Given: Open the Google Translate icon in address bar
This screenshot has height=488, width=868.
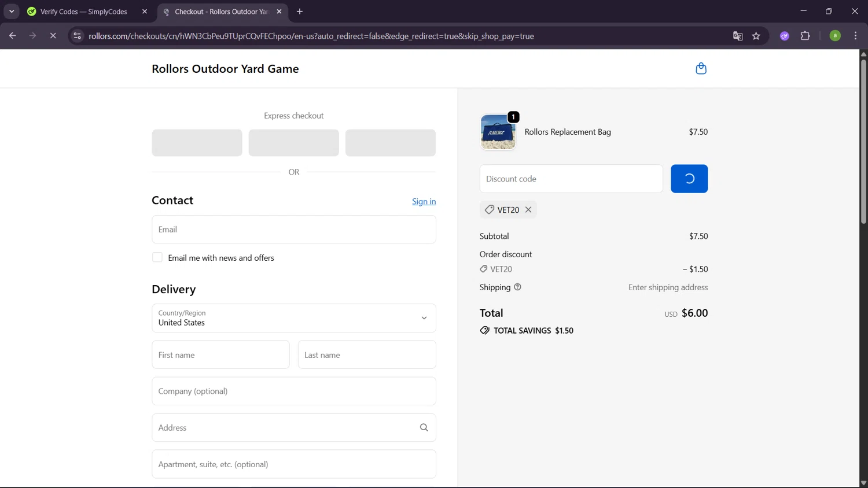Looking at the screenshot, I should [738, 36].
